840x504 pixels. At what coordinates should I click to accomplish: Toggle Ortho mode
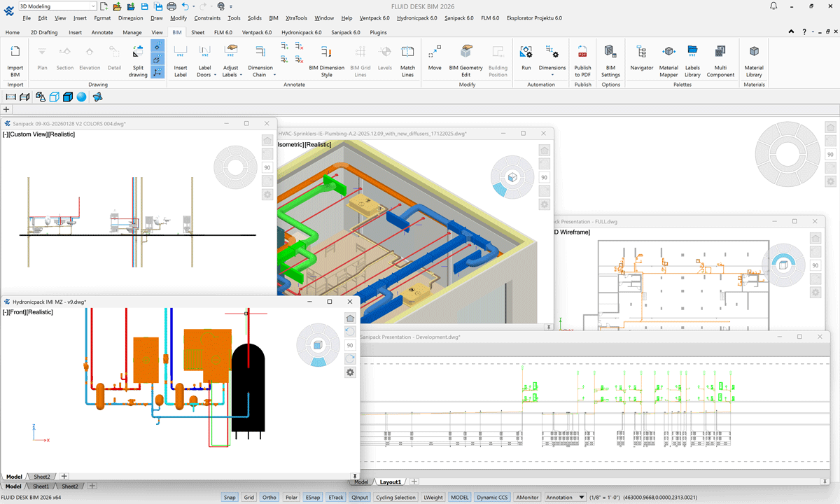pyautogui.click(x=269, y=498)
